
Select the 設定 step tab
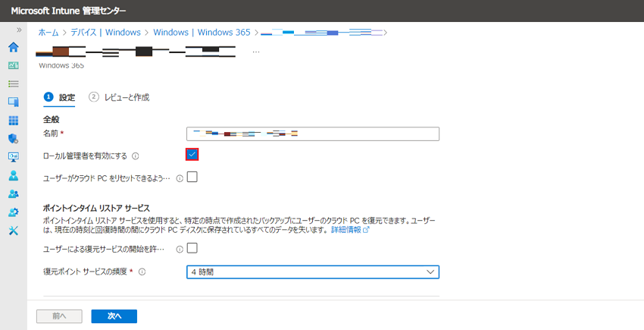click(60, 97)
